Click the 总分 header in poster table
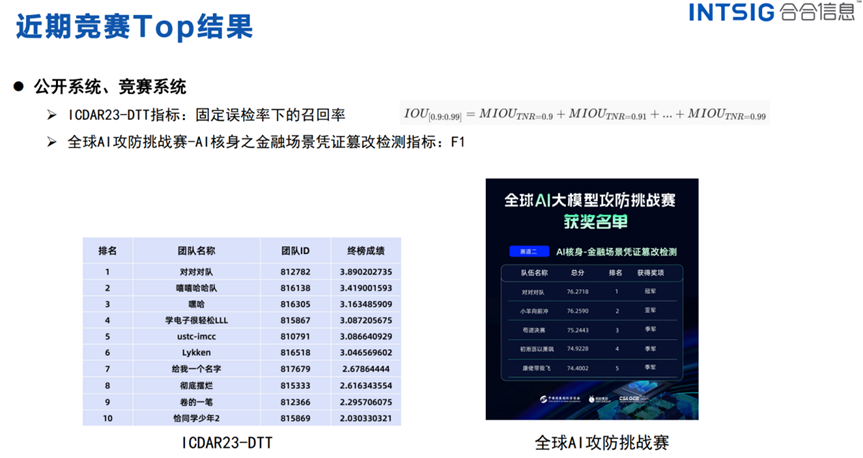The height and width of the screenshot is (458, 863). click(x=577, y=272)
